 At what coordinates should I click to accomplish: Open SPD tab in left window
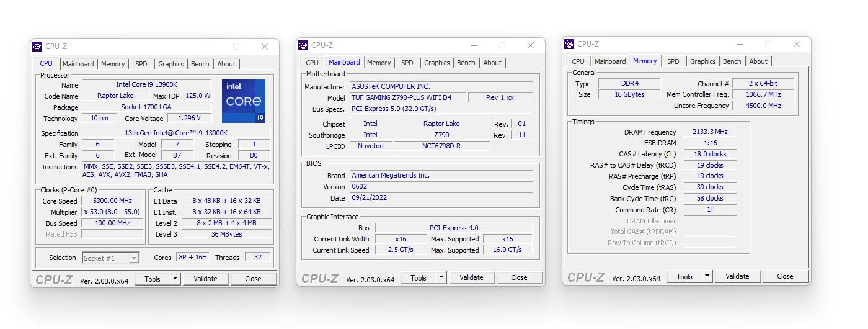point(141,64)
